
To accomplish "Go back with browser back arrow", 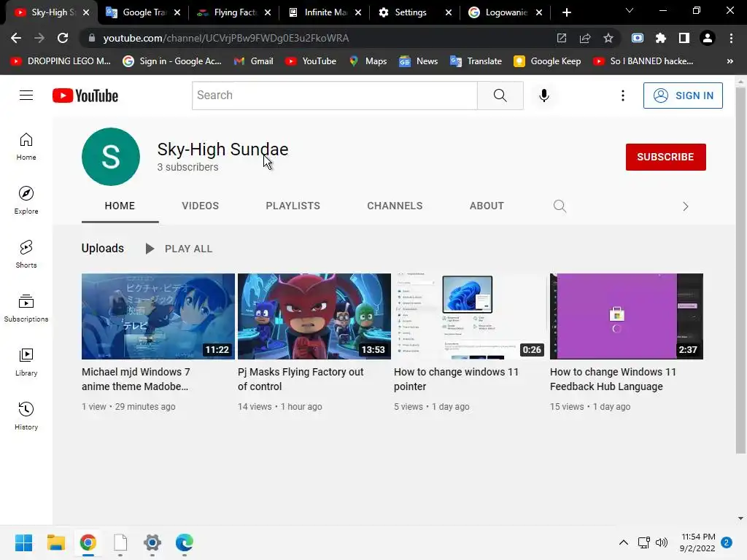I will (x=16, y=38).
